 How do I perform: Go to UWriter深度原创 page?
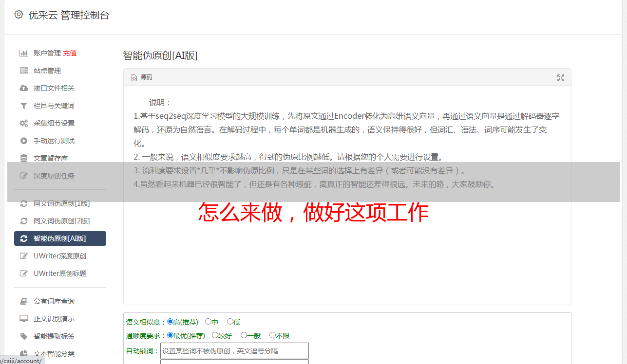[60, 256]
